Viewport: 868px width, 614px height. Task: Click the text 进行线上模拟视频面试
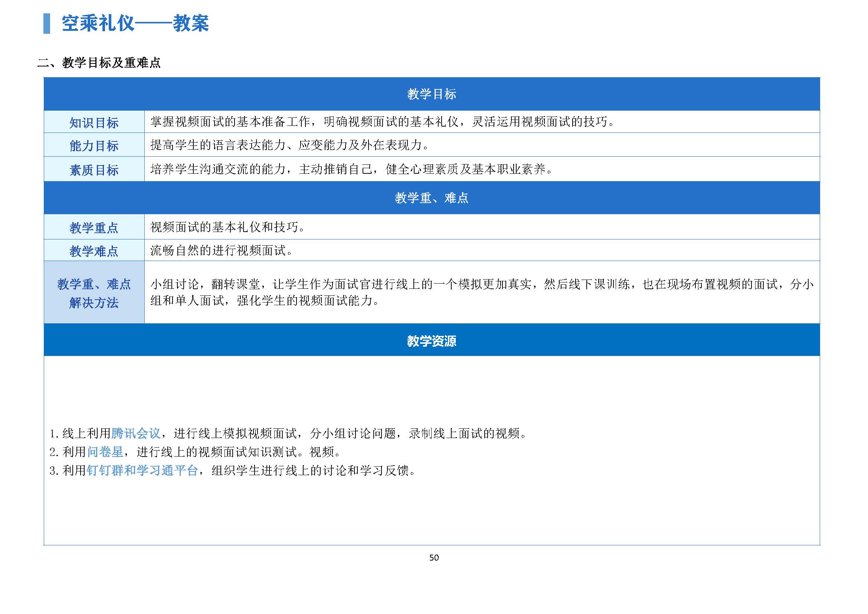click(x=235, y=433)
